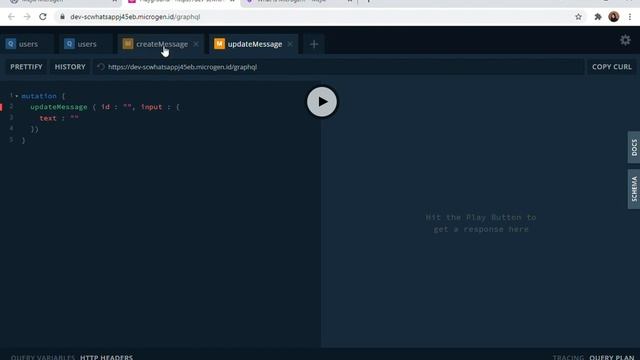Expand the HTTP HEADERS panel
Viewport: 640px width, 360px height.
106,357
